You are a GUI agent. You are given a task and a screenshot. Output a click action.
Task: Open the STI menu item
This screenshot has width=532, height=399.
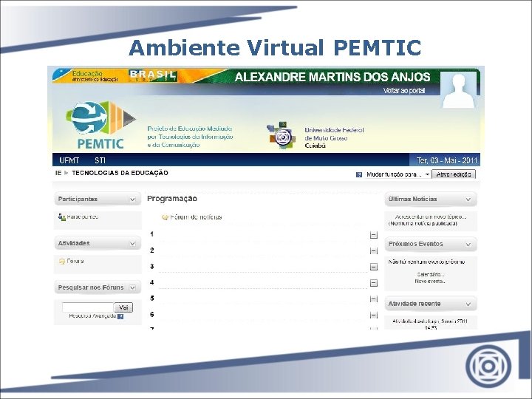point(100,160)
